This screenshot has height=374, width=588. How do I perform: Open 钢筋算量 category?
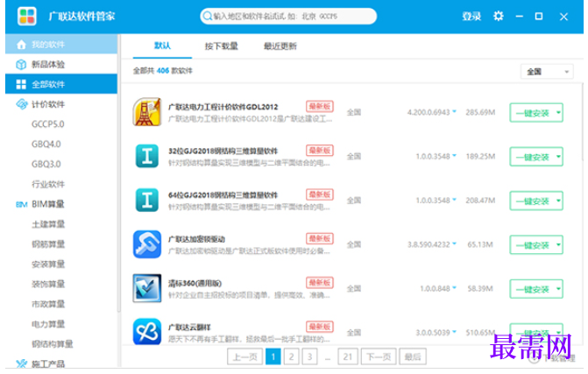click(x=48, y=244)
